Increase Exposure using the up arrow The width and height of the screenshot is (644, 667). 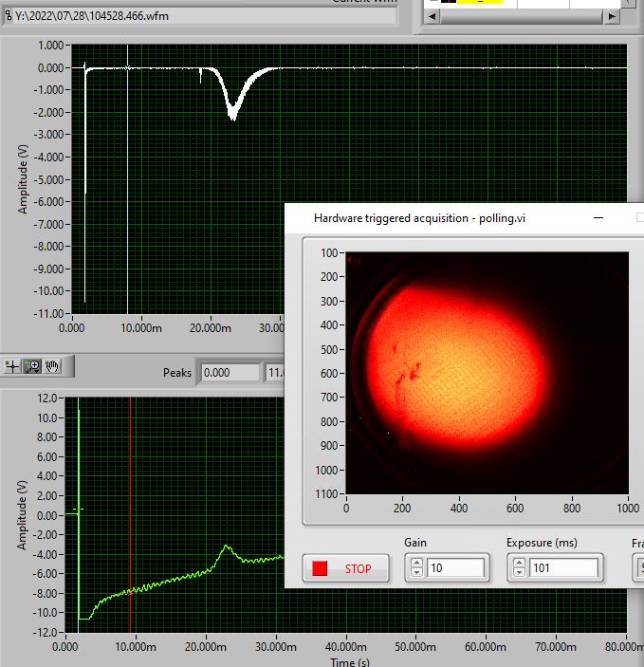coord(518,564)
